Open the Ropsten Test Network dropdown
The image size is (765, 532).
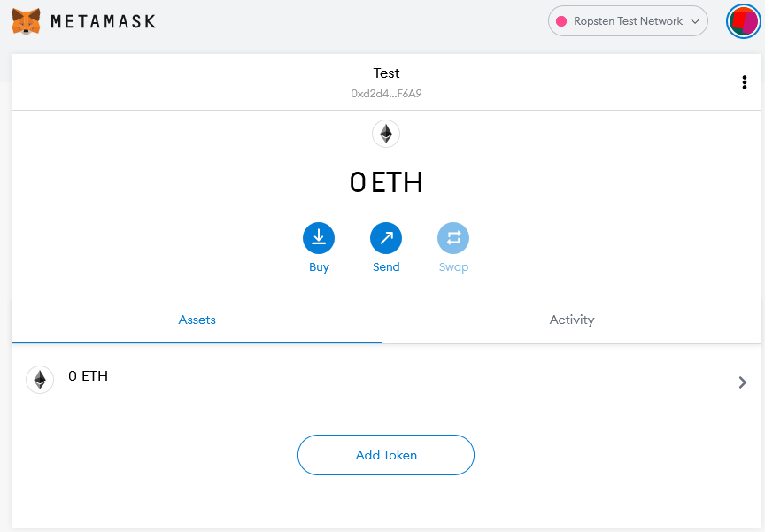click(628, 21)
